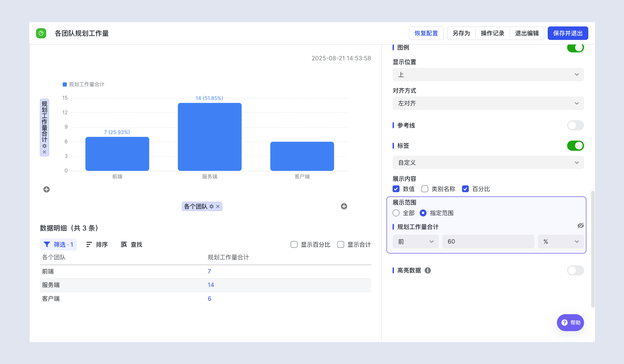
Task: Select the 全部 radio option
Action: [x=396, y=213]
